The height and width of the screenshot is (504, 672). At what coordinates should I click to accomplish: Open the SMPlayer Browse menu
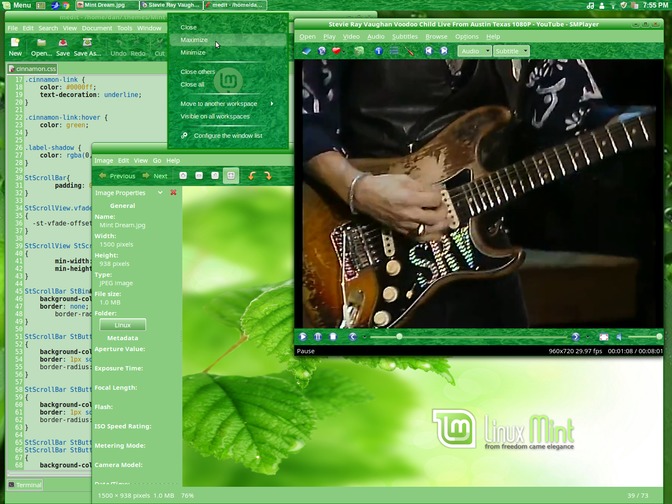(x=436, y=37)
